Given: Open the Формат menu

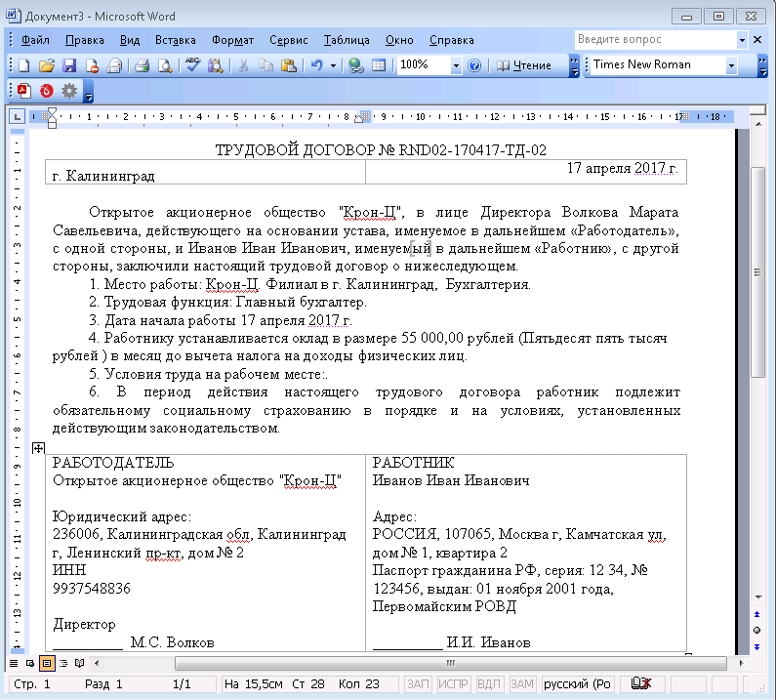Looking at the screenshot, I should click(x=232, y=40).
